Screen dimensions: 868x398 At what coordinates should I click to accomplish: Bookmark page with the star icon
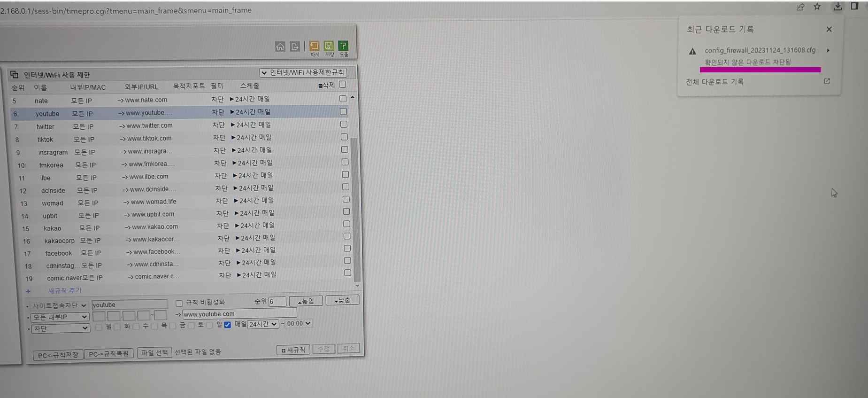817,7
